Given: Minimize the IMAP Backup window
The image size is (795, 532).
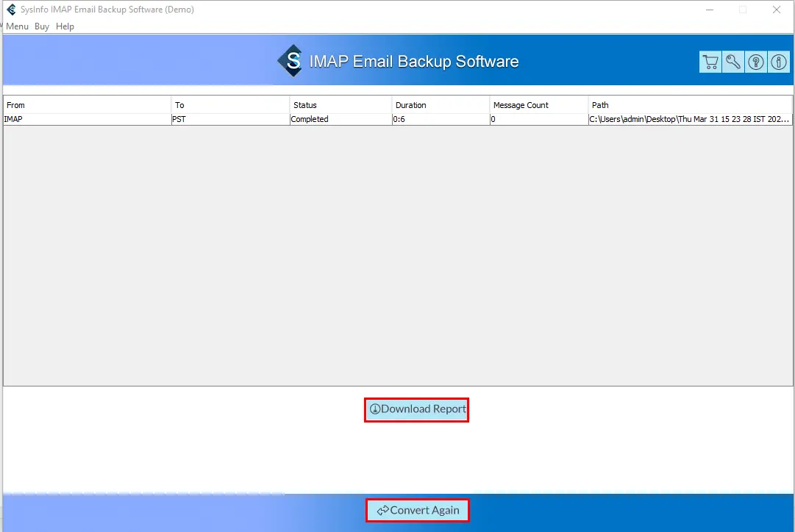Looking at the screenshot, I should tap(710, 10).
